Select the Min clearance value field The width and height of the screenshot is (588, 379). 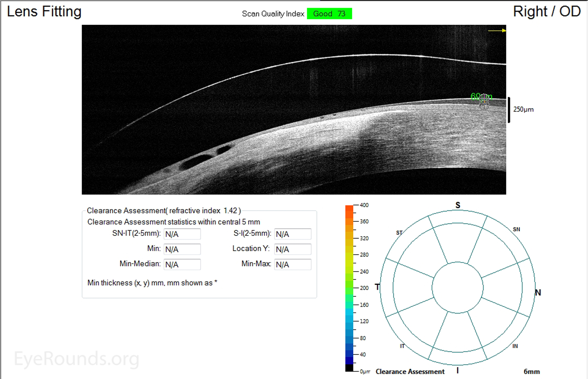point(182,249)
